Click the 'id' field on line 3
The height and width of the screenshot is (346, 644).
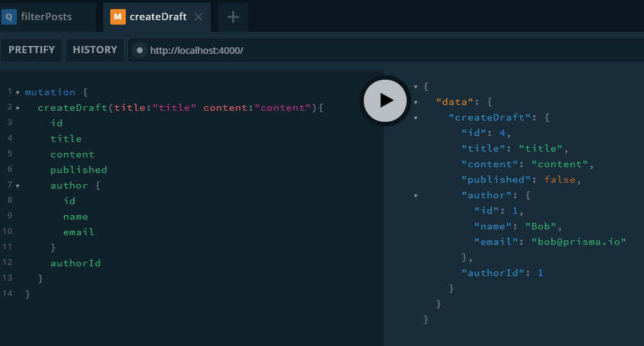click(56, 123)
